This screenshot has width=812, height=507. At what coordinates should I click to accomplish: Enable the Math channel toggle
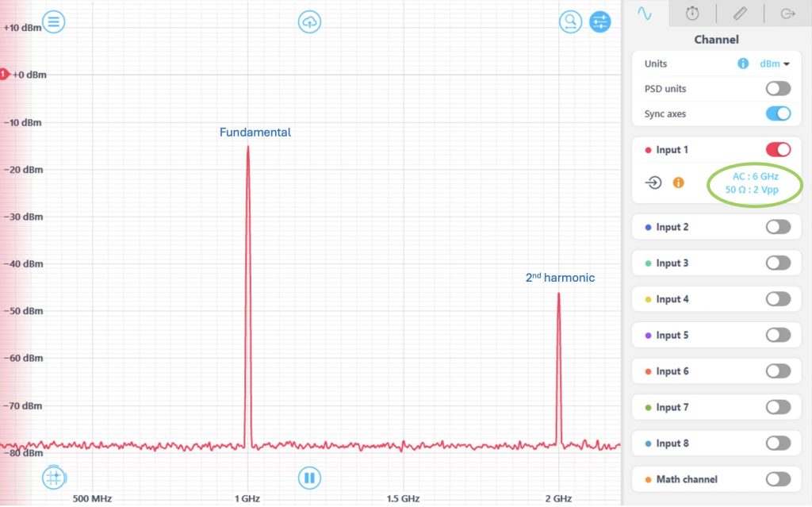pos(778,479)
